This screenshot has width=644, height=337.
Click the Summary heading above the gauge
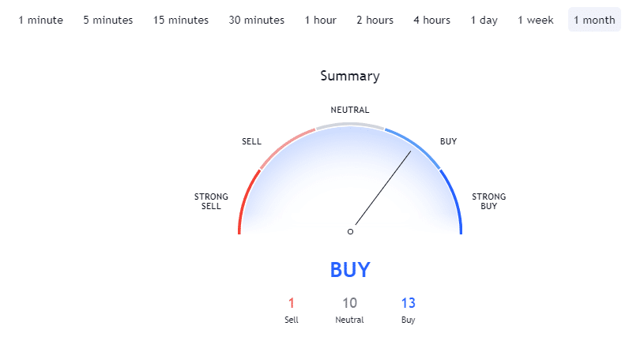pos(350,76)
